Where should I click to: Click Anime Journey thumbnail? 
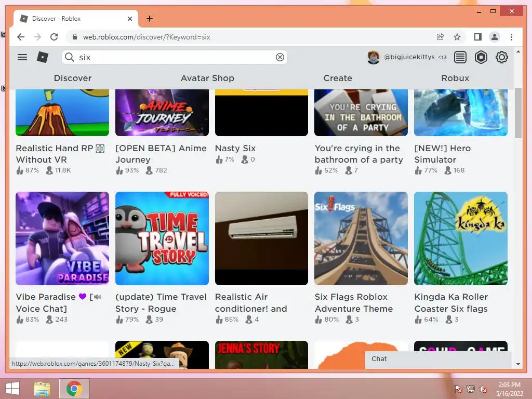pos(162,113)
